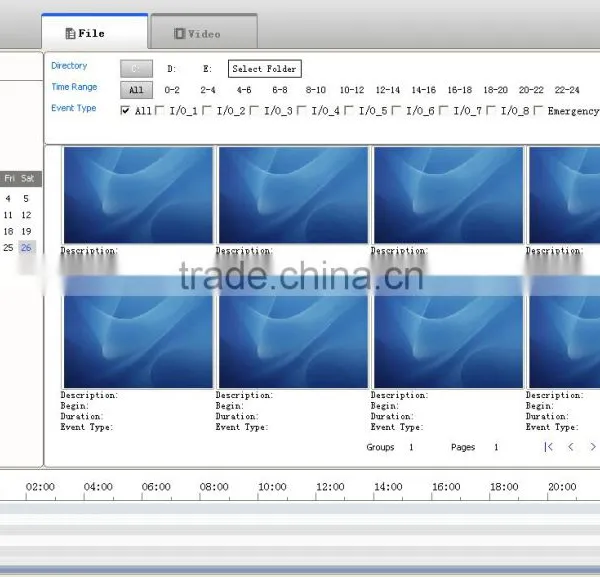
Task: Filter time range 20-22
Action: point(531,90)
